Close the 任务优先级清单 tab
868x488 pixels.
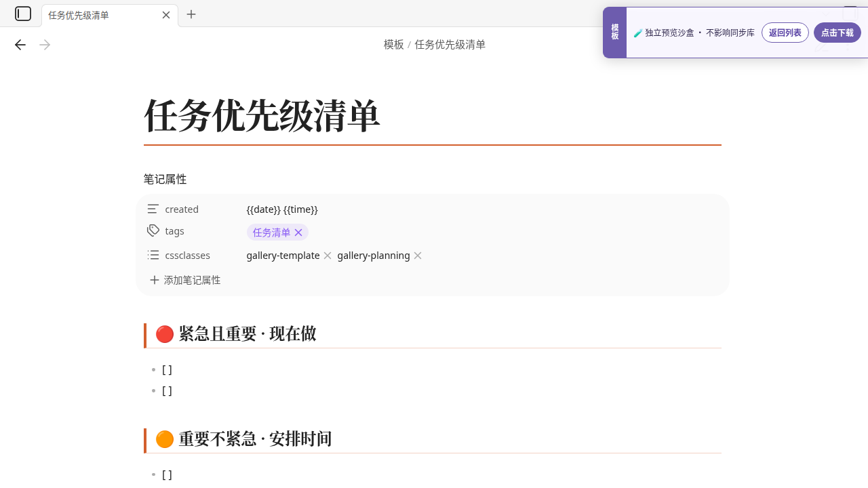pos(166,15)
